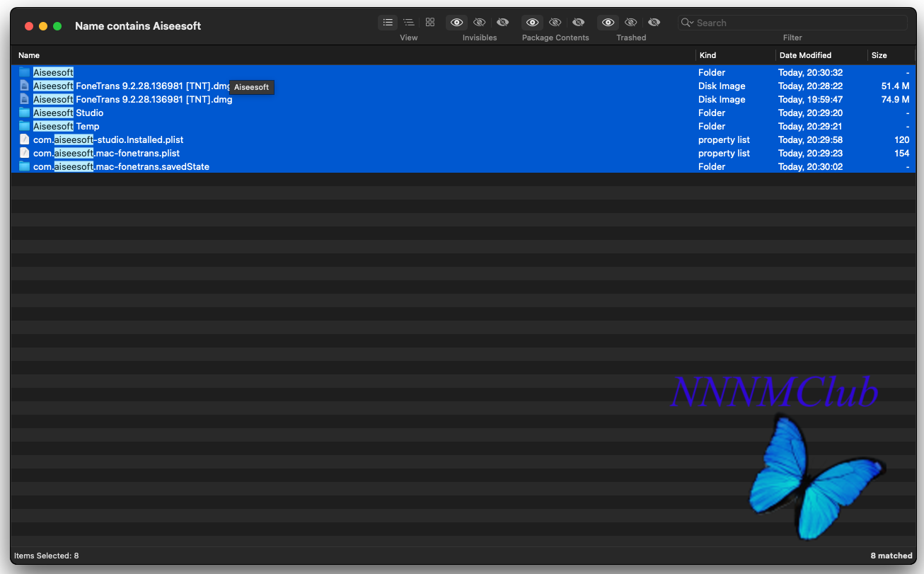
Task: Click the Kind cell of the 74.9 M disk image
Action: click(722, 99)
